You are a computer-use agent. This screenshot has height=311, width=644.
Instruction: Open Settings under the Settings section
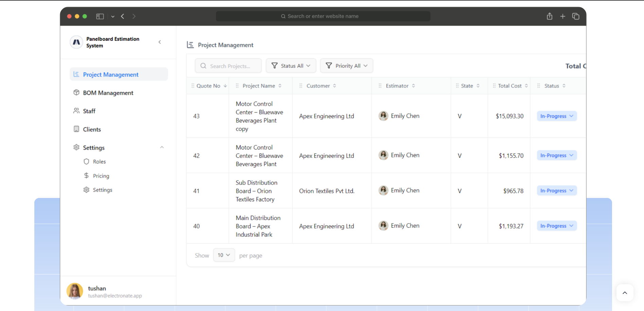(x=102, y=189)
